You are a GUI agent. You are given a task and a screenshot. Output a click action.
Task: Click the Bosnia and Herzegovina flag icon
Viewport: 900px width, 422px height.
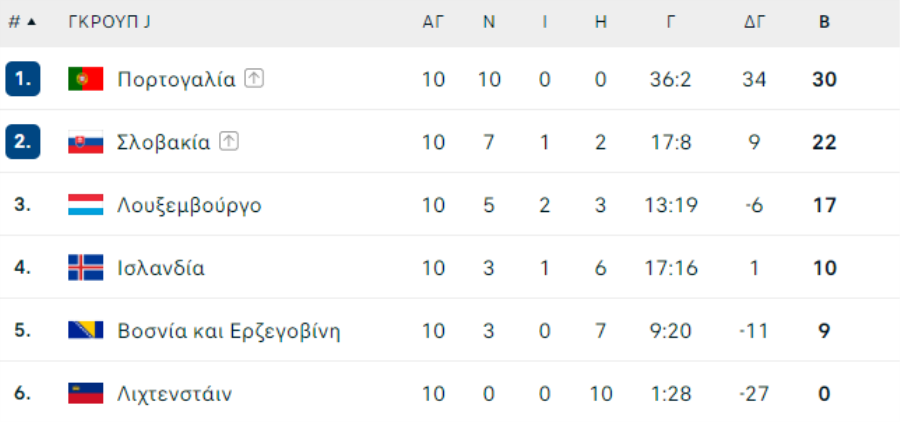86,330
